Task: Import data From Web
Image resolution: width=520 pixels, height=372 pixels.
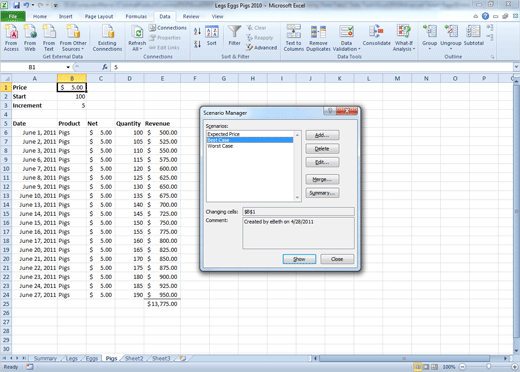Action: point(30,38)
